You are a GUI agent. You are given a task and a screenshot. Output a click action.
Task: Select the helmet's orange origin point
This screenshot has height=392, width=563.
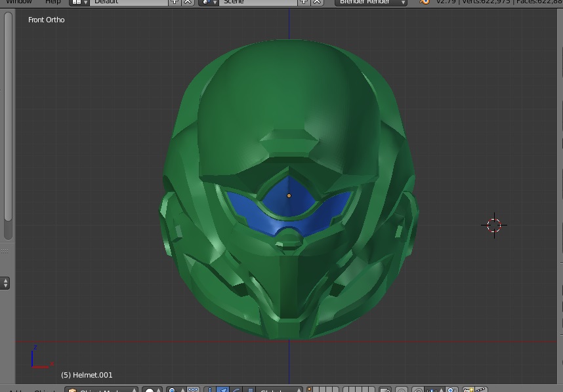pos(289,195)
